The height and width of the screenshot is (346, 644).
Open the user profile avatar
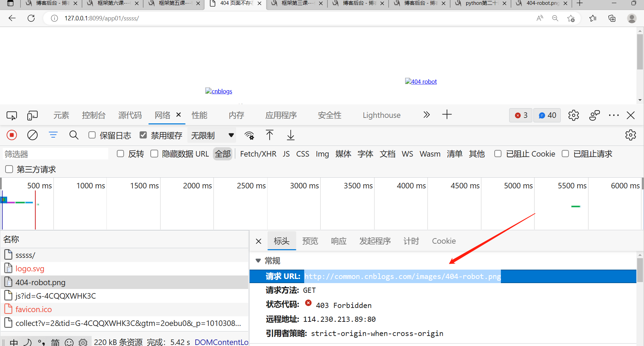click(632, 18)
